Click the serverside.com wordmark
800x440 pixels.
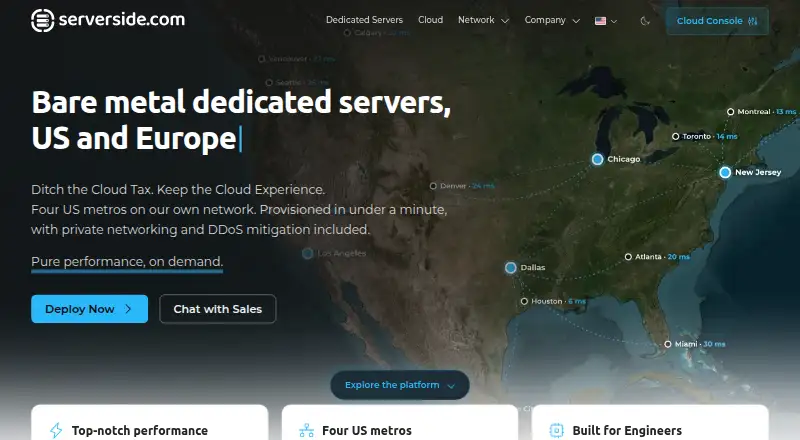point(121,19)
